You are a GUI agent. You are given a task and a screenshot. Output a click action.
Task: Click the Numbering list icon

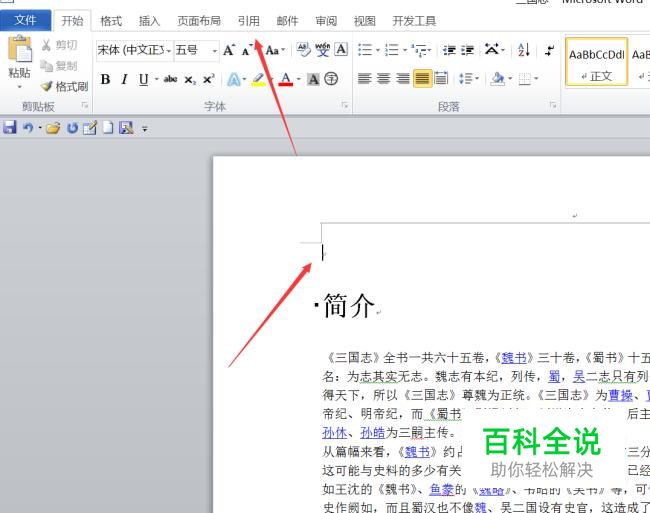tap(392, 50)
